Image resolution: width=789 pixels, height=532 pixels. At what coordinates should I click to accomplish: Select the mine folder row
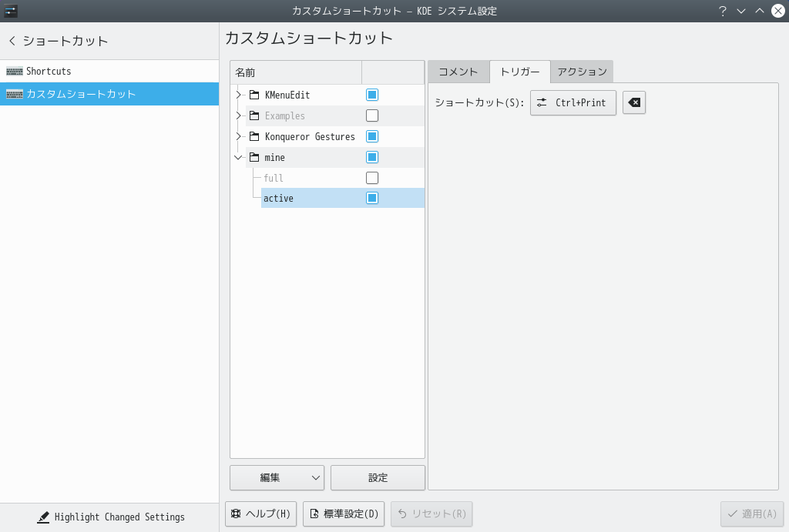(334, 157)
